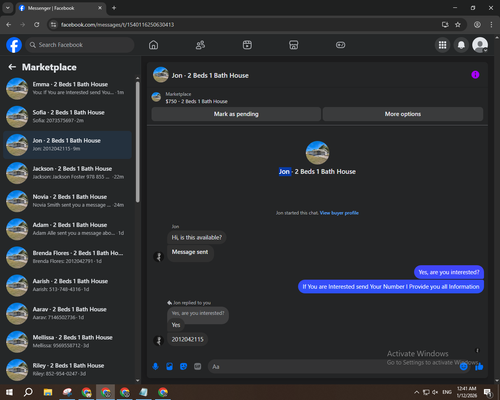The image size is (500, 400).
Task: Click the 'Yes, are you interested?' sent message
Action: coord(449,272)
